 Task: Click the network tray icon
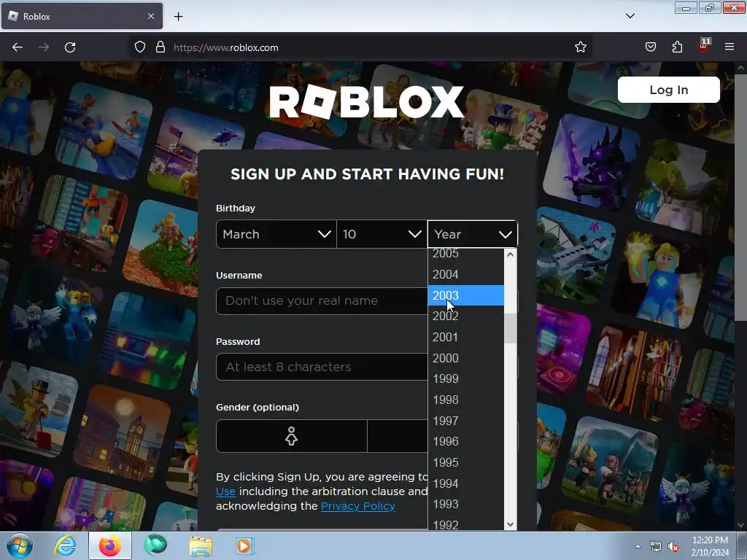pos(656,547)
